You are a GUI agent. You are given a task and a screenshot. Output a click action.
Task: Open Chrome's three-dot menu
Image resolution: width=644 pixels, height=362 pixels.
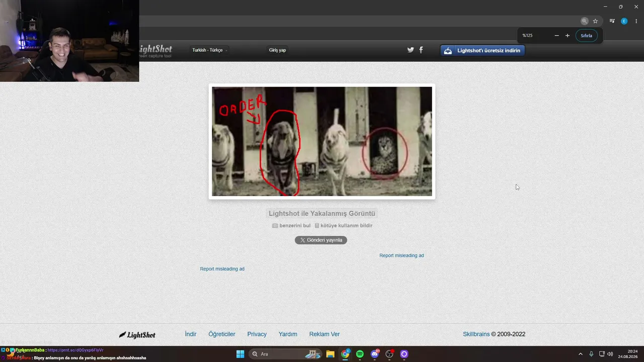(x=636, y=21)
